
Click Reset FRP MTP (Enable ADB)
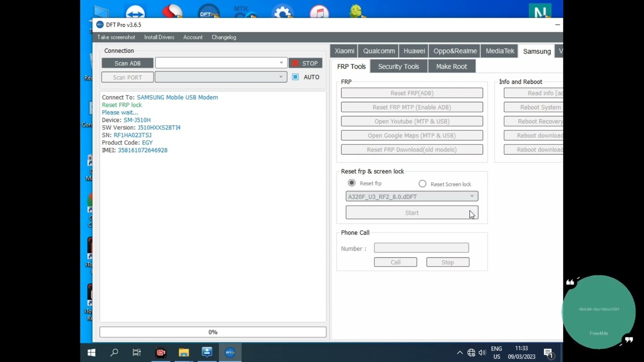pyautogui.click(x=412, y=107)
